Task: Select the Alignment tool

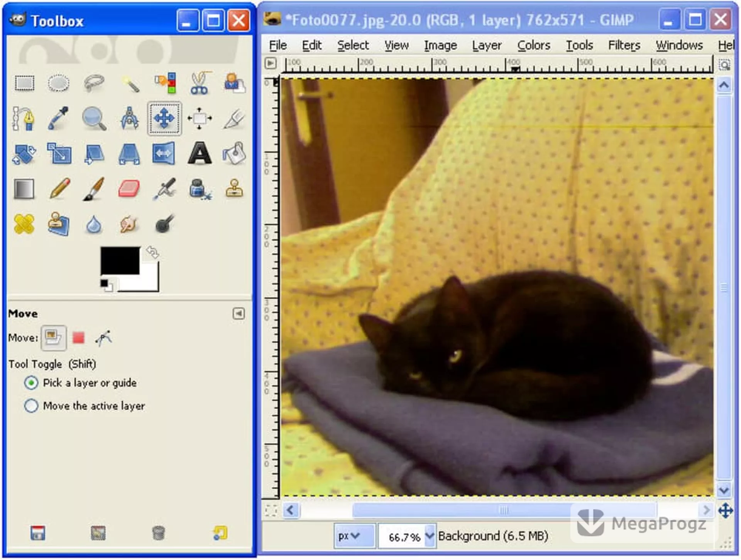Action: (200, 118)
